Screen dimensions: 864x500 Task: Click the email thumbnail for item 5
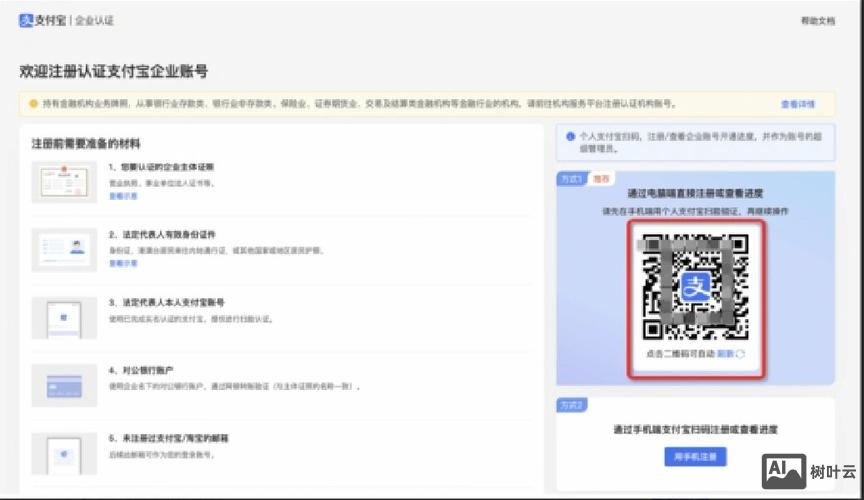point(64,454)
